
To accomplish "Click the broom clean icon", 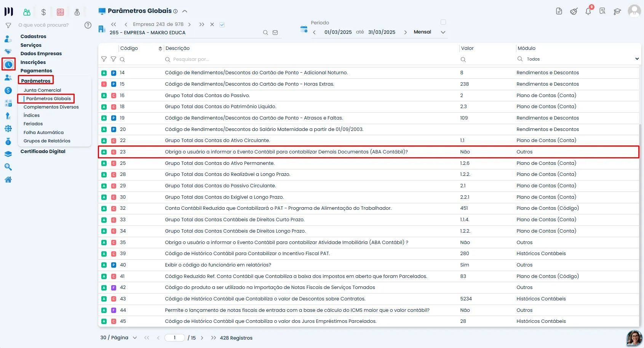I will pyautogui.click(x=574, y=11).
